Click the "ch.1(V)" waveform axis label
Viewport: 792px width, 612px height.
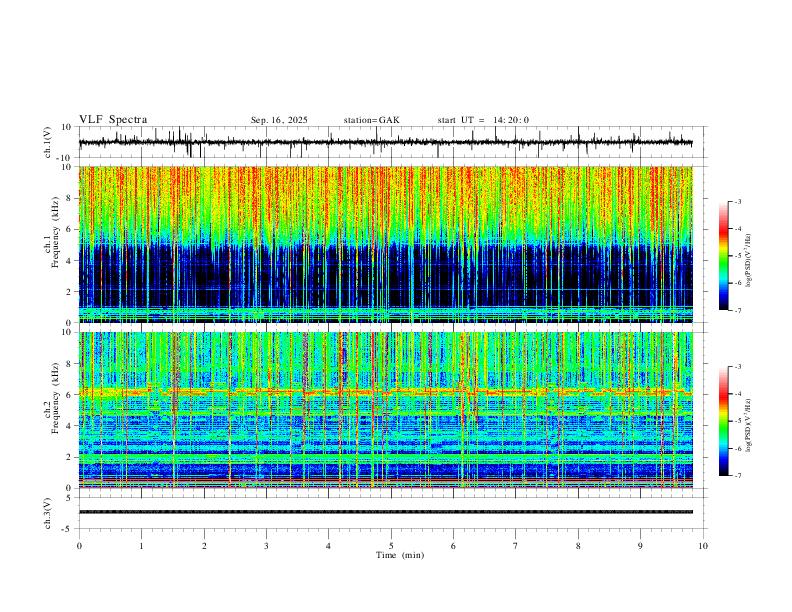[48, 142]
